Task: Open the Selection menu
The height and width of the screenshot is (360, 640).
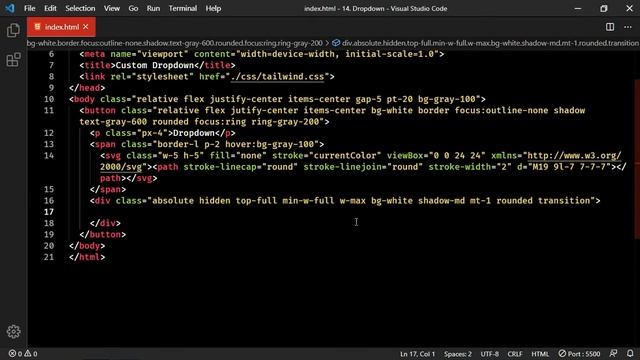Action: tap(80, 8)
